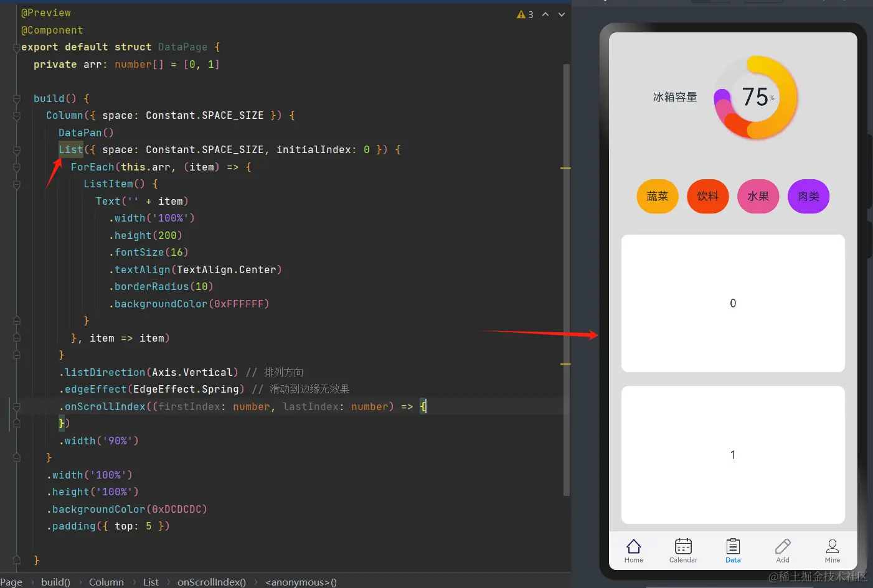The width and height of the screenshot is (873, 588).
Task: Click the .padding({ top: 5 }) line
Action: [x=108, y=526]
